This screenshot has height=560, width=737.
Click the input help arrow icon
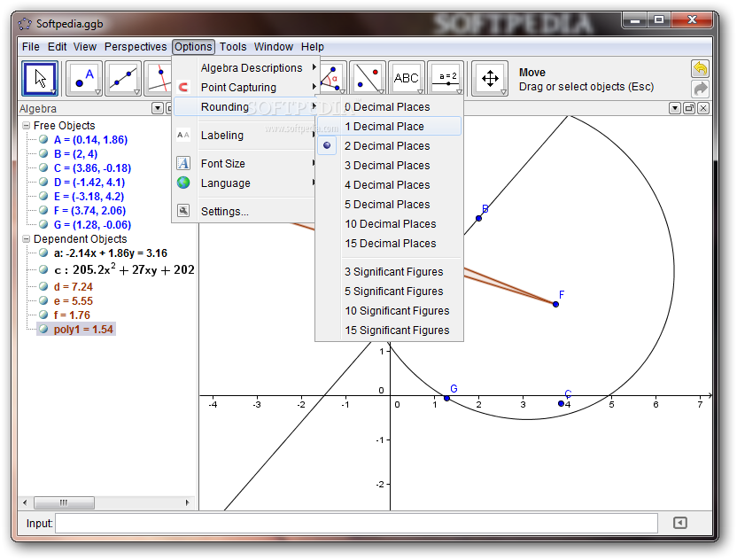click(x=679, y=523)
